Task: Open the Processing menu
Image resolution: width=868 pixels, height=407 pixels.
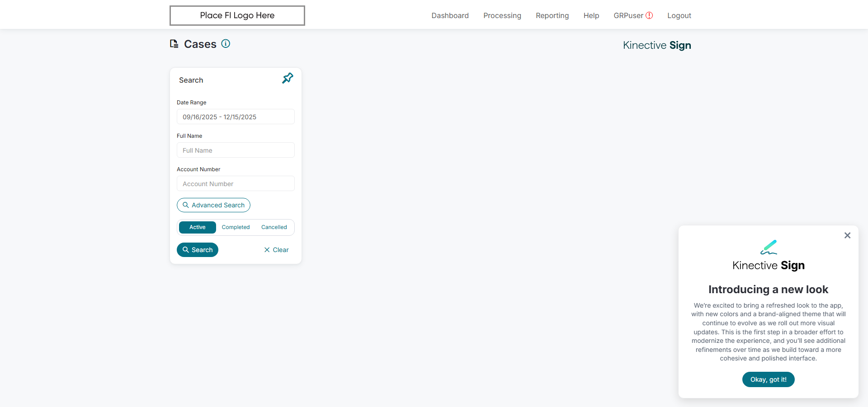Action: coord(502,15)
